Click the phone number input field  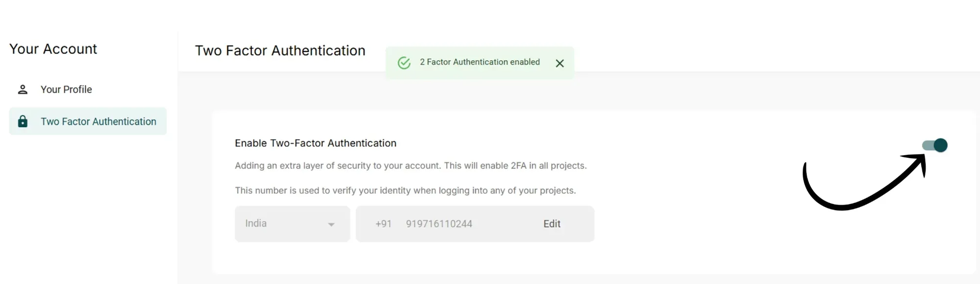coord(439,224)
